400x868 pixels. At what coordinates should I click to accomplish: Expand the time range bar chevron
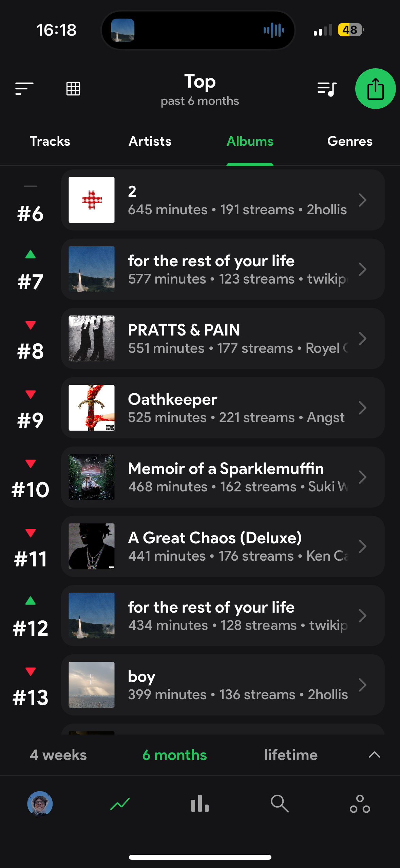click(375, 755)
